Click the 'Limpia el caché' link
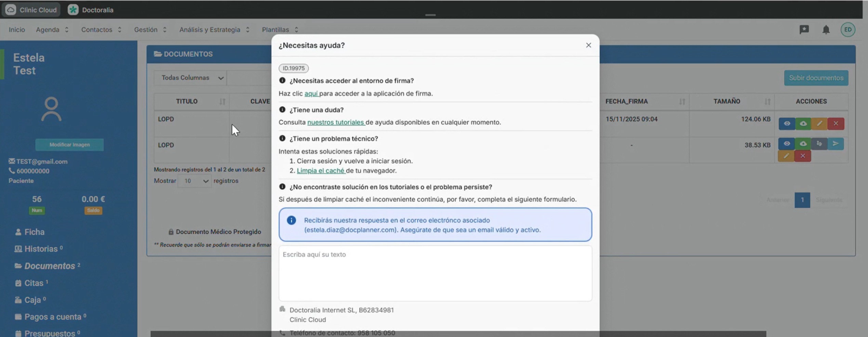868x337 pixels. [x=321, y=171]
